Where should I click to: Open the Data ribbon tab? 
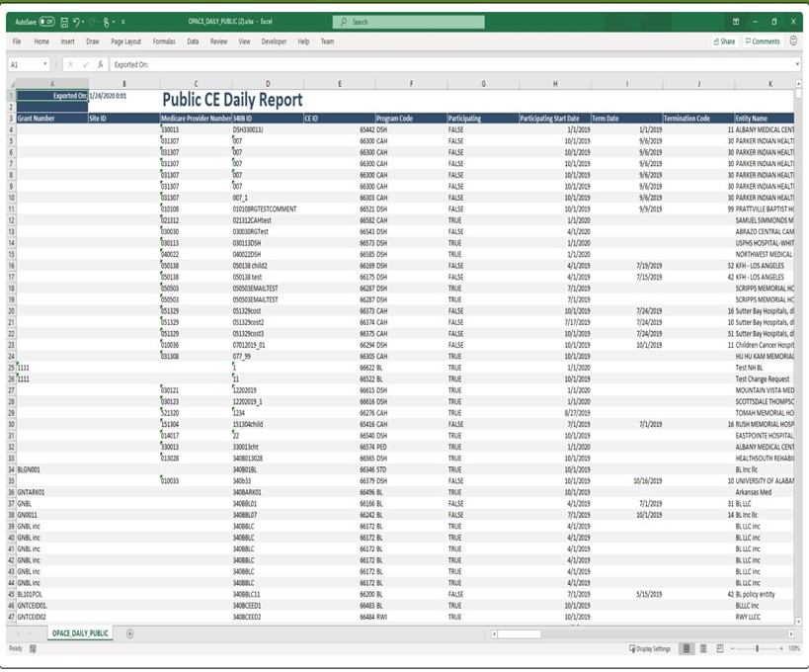coord(193,42)
